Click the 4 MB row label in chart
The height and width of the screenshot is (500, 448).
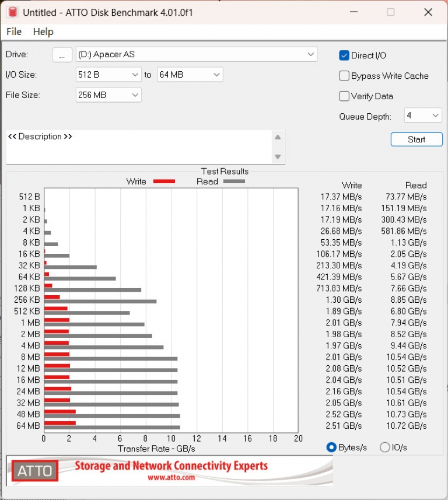pos(30,345)
